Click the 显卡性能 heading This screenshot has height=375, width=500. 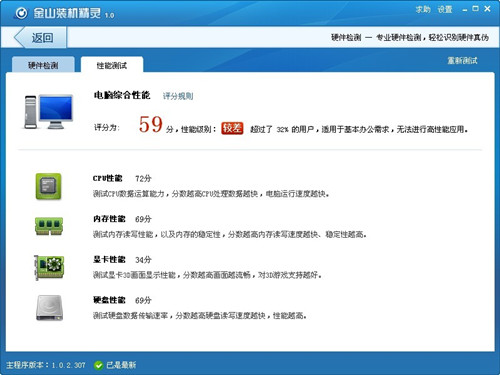pos(109,260)
